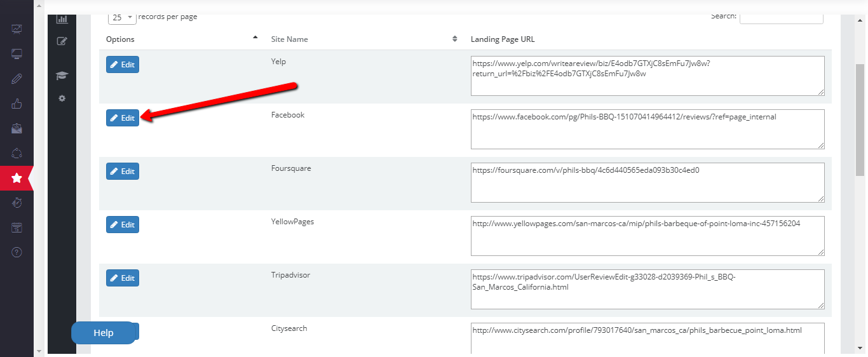Open the presentation chart icon in sidebar
Screen dimensions: 868x357
pos(17,29)
